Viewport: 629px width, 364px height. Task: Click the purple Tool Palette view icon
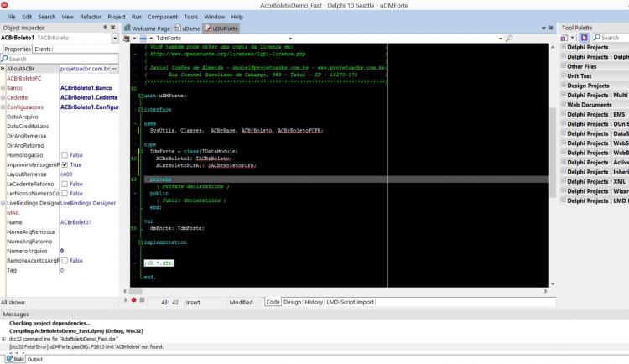[x=584, y=38]
